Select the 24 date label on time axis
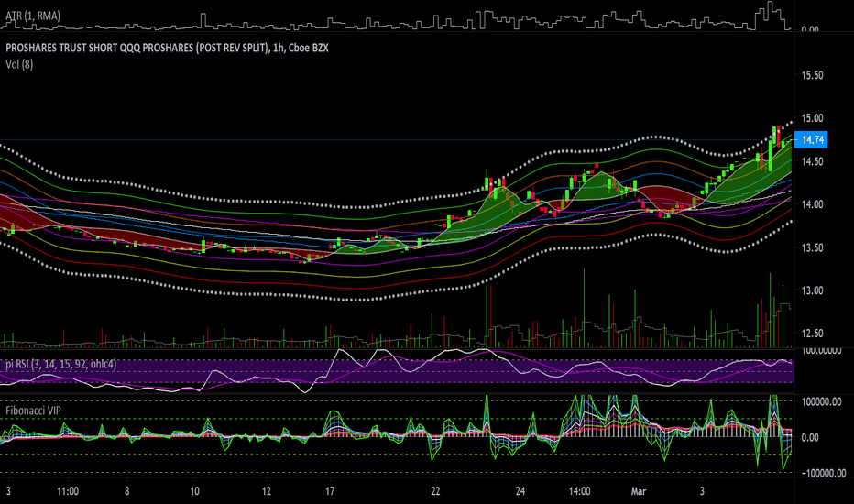This screenshot has height=504, width=854. pos(520,491)
